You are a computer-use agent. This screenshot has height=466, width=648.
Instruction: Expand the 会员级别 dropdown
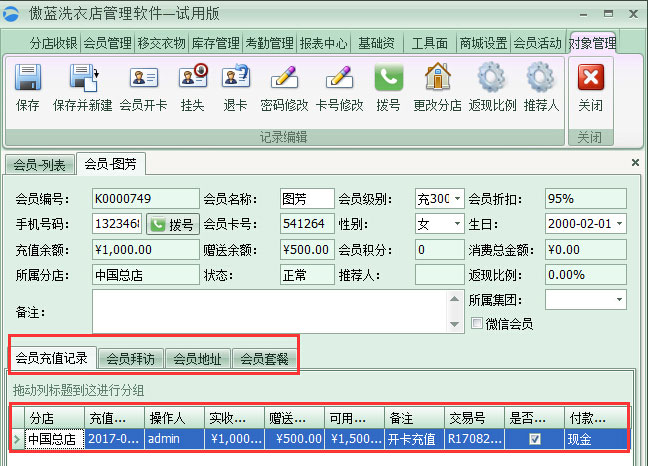457,198
